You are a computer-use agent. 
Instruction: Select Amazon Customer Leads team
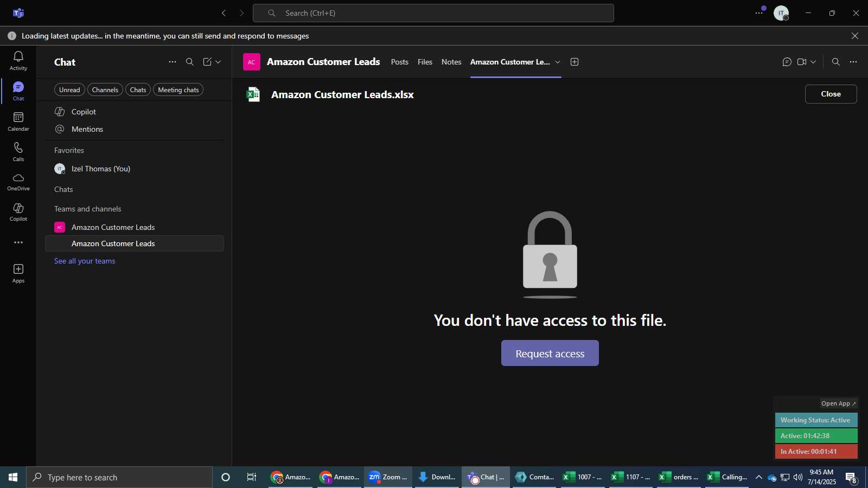point(135,227)
